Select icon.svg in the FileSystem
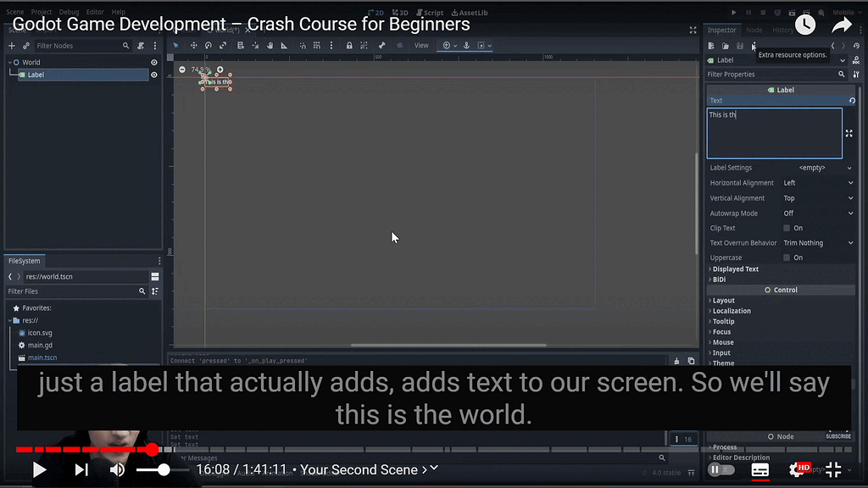The width and height of the screenshot is (868, 488). [40, 333]
